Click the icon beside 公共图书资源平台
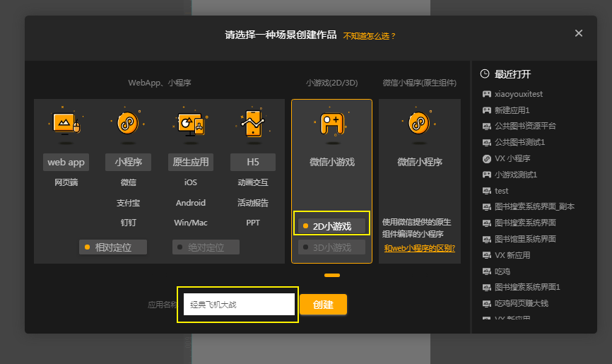612x364 pixels. (x=487, y=126)
